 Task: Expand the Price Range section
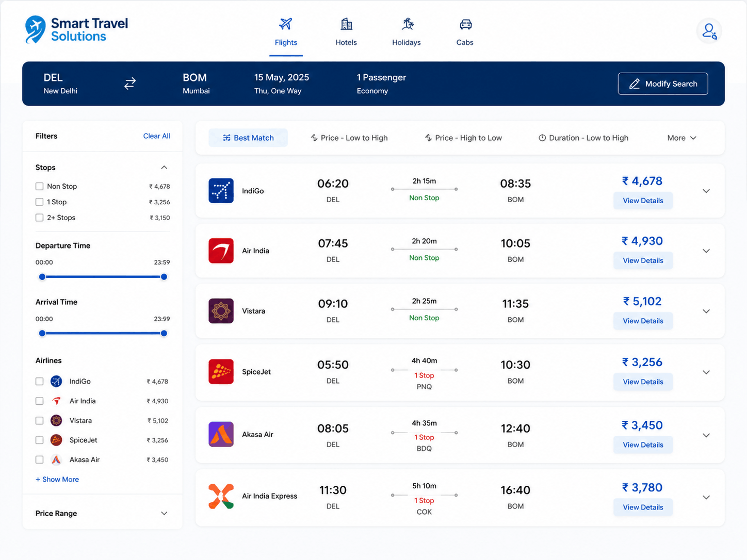pyautogui.click(x=164, y=514)
